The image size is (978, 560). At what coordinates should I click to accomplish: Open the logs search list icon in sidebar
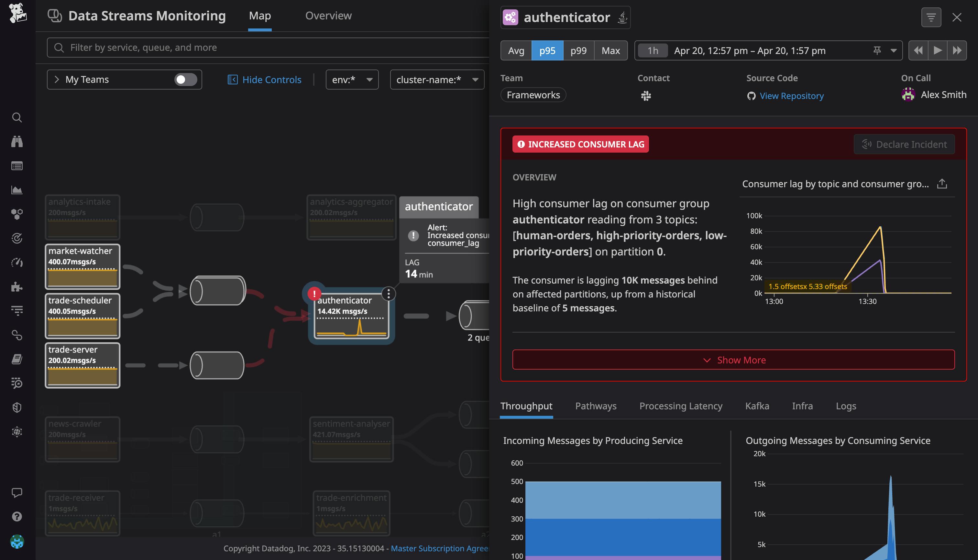pyautogui.click(x=17, y=383)
